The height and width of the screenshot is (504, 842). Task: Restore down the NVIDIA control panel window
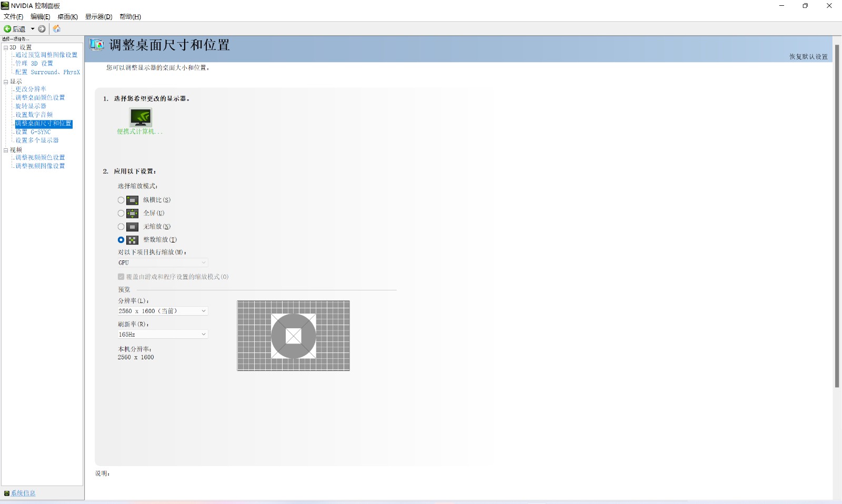pos(805,6)
